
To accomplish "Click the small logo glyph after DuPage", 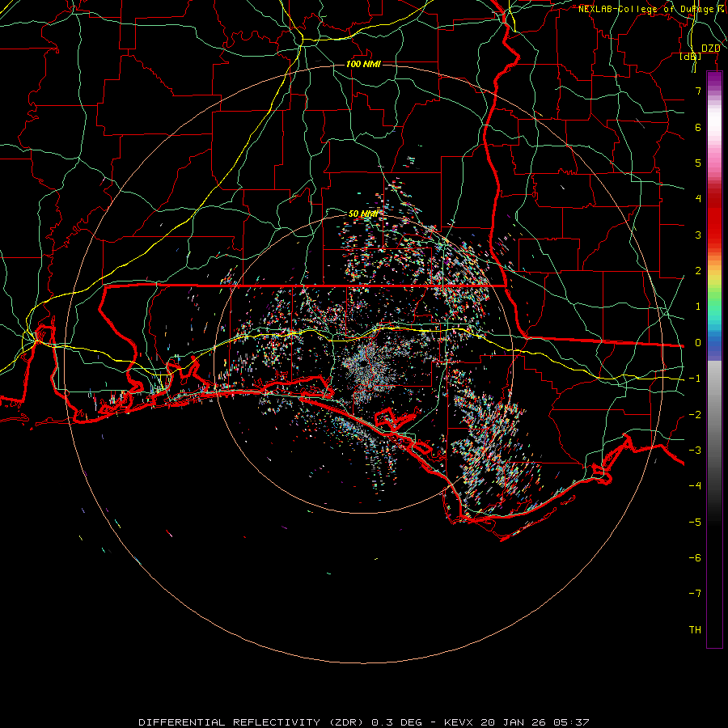I will [721, 8].
